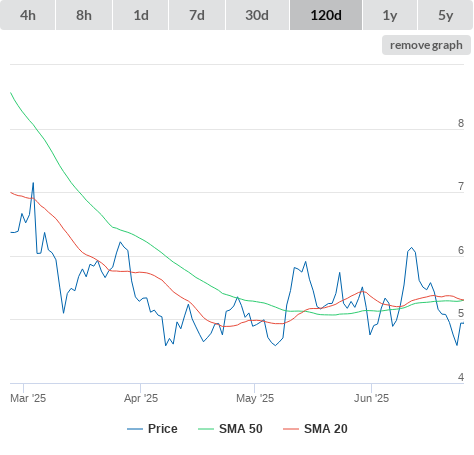
Task: Toggle SMA 50 series visibility
Action: tap(241, 429)
